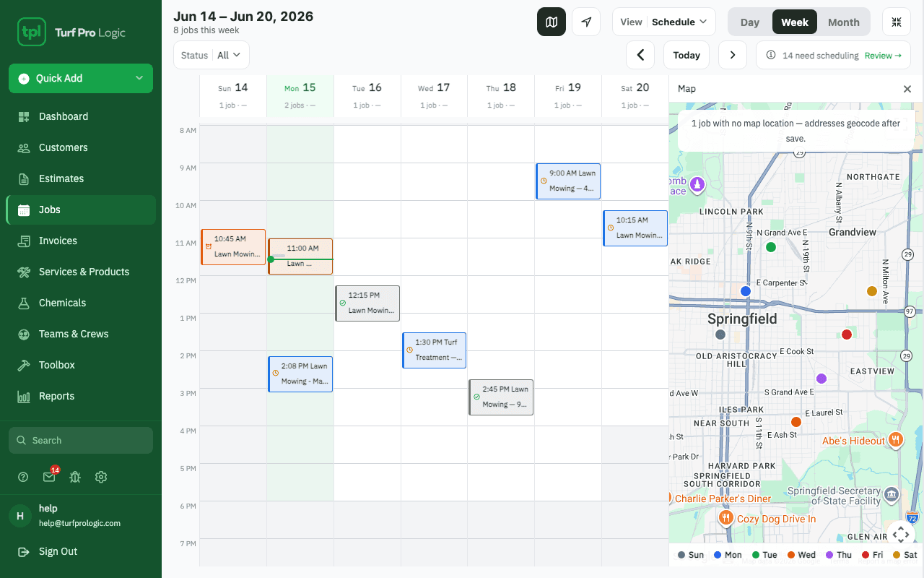Click the help user avatar
924x578 pixels.
20,515
